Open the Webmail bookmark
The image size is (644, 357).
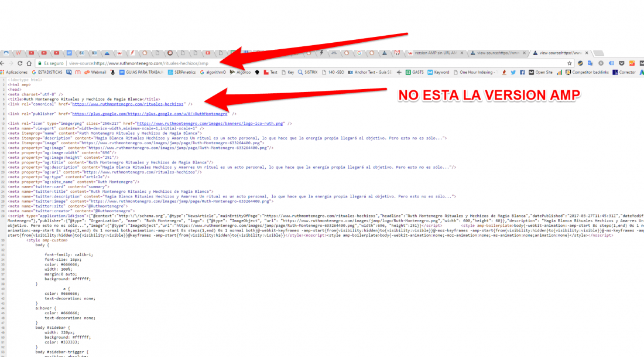(95, 72)
